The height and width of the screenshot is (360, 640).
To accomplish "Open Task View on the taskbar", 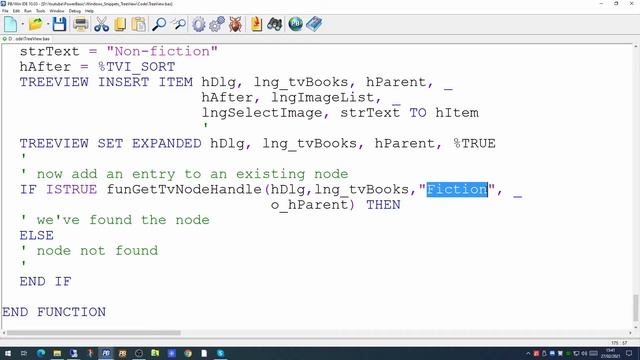I will (x=24, y=353).
